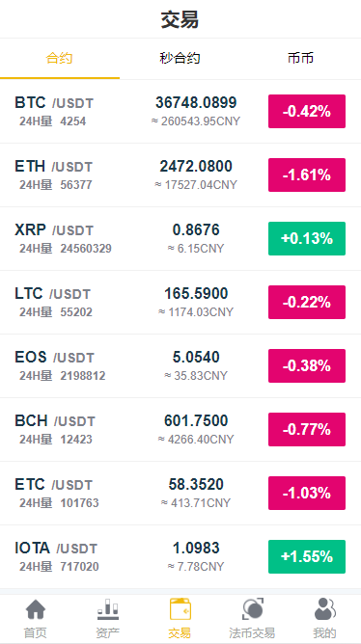This screenshot has height=644, width=361.
Task: Switch to the 币币 tab
Action: 300,58
